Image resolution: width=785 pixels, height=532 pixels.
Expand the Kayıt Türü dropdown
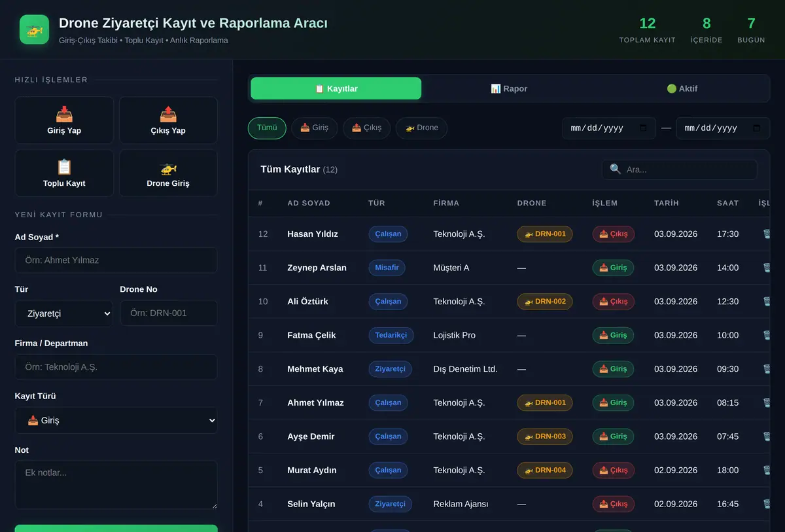116,421
